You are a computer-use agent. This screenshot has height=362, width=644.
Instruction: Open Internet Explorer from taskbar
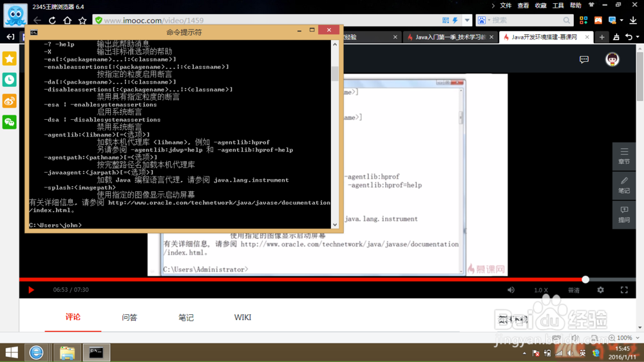pyautogui.click(x=36, y=352)
